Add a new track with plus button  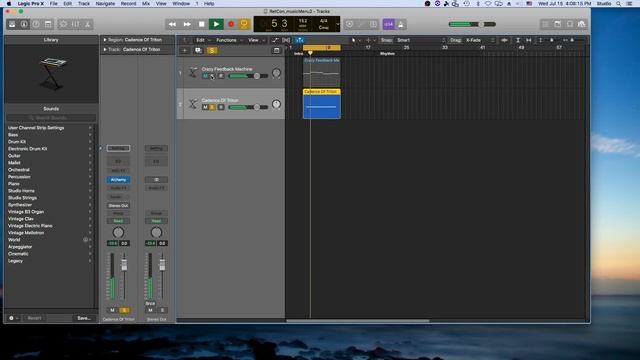(x=184, y=51)
